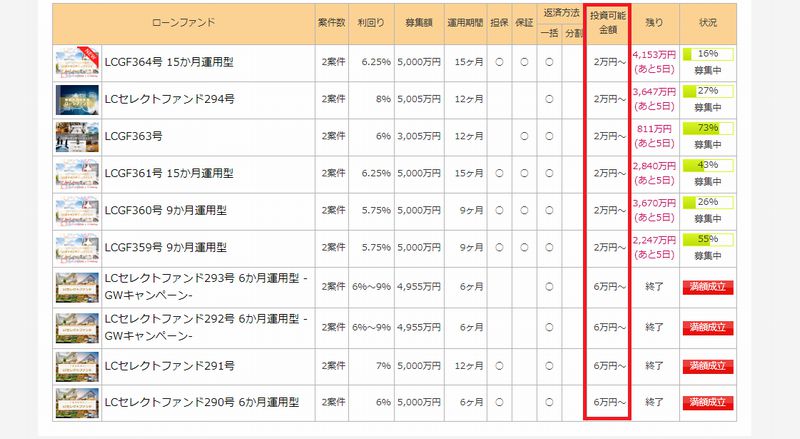
Task: Click 満額成立 badge for LCセレクトファンド291号
Action: (708, 366)
